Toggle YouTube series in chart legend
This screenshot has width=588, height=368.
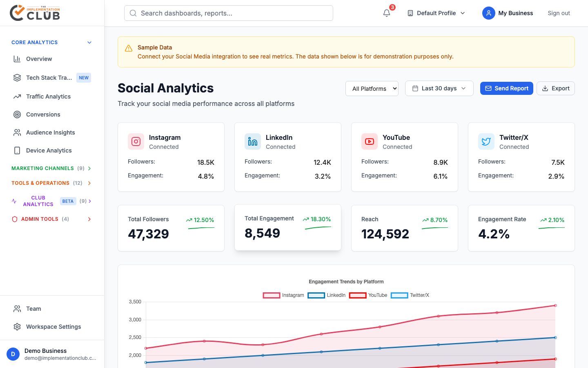click(x=368, y=295)
